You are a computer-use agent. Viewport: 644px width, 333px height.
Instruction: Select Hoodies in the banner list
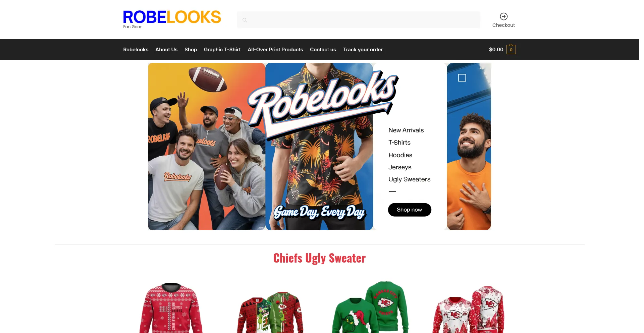coord(400,155)
